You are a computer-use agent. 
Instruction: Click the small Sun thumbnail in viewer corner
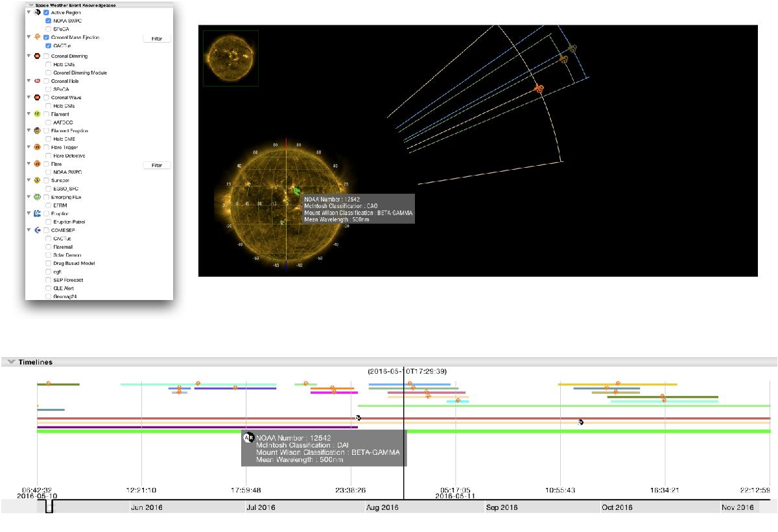click(231, 58)
